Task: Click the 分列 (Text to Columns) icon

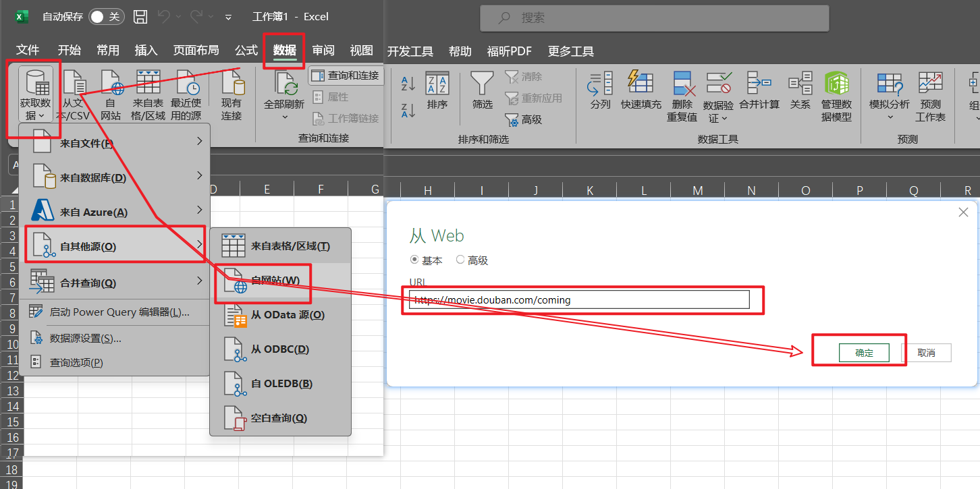Action: coord(600,84)
